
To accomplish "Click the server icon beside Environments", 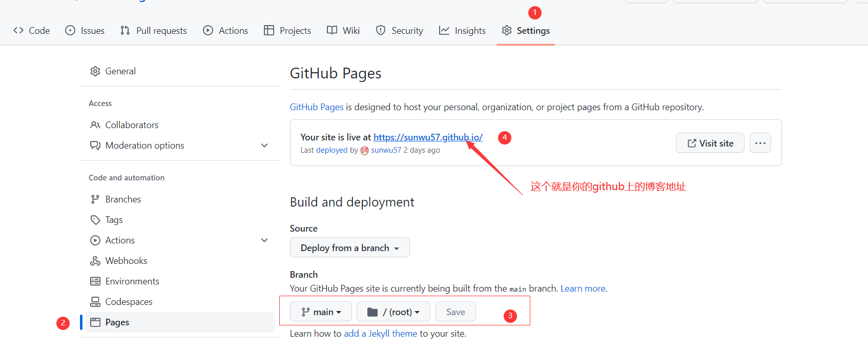I will [95, 281].
